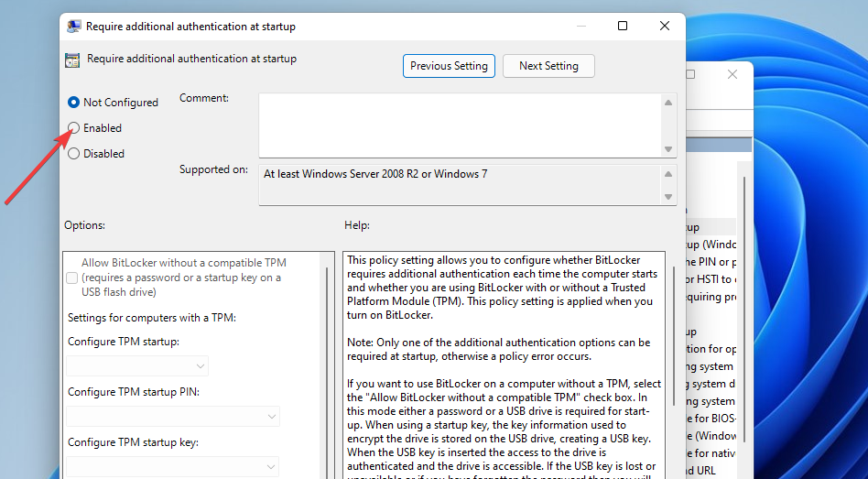The width and height of the screenshot is (868, 479).
Task: Select 'e for nativ' row in background window
Action: point(711,453)
